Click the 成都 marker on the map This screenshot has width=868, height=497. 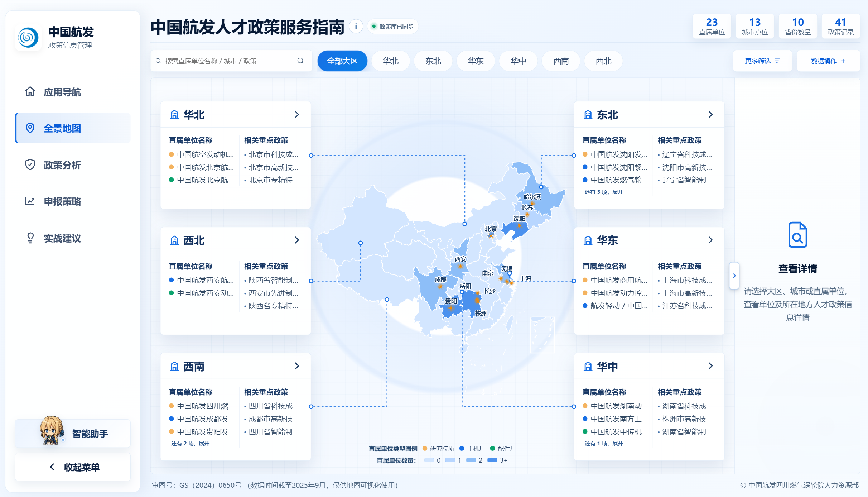click(x=440, y=287)
